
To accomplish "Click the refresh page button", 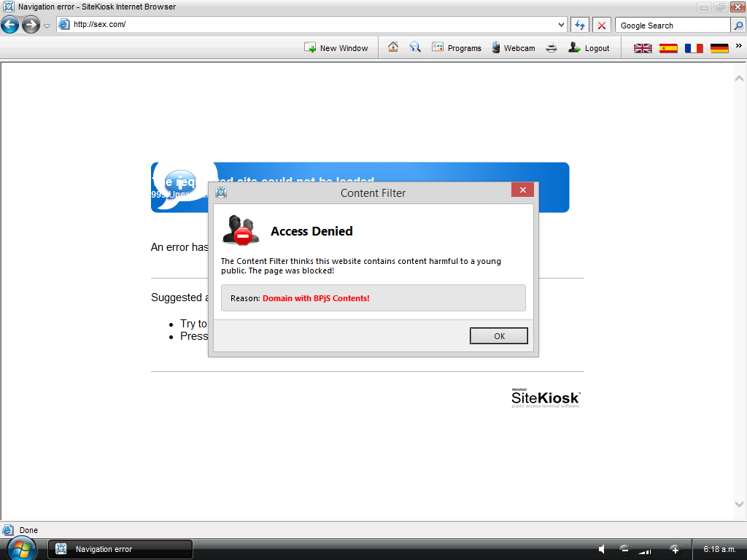I will (580, 26).
